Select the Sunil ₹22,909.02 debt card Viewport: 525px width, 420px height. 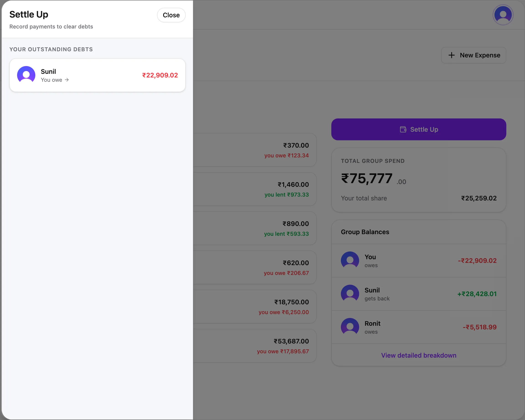click(x=97, y=75)
